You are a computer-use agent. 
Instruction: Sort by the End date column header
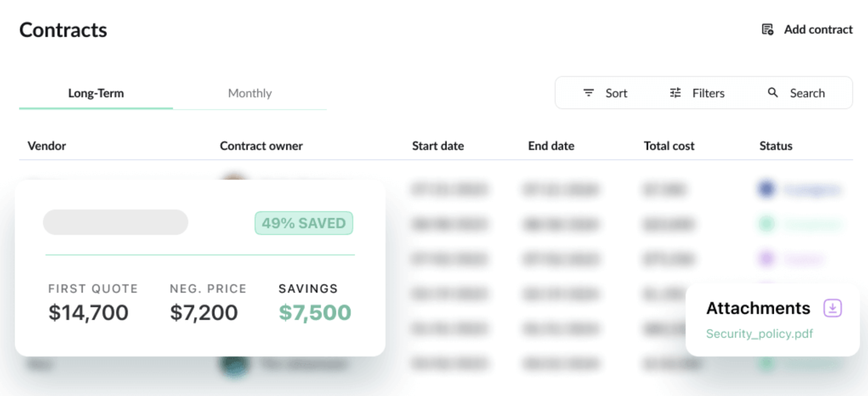[x=551, y=146]
